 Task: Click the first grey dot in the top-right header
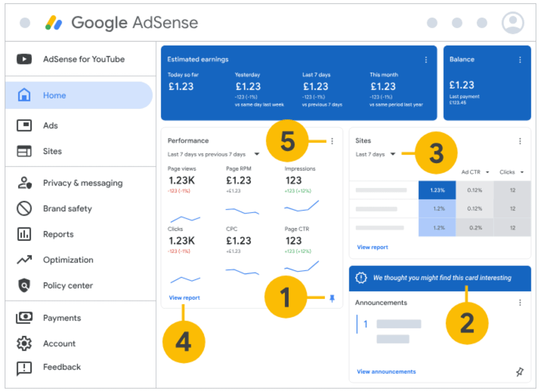pos(432,23)
